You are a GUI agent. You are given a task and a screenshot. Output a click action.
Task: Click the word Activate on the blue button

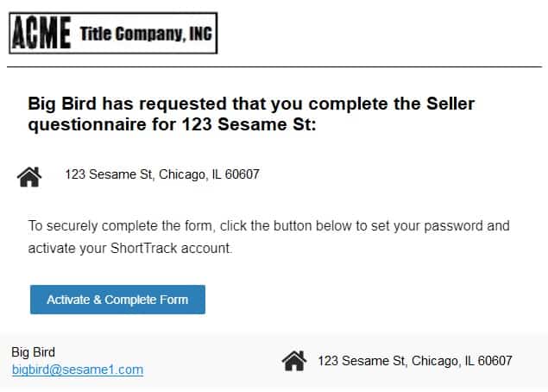click(x=68, y=300)
